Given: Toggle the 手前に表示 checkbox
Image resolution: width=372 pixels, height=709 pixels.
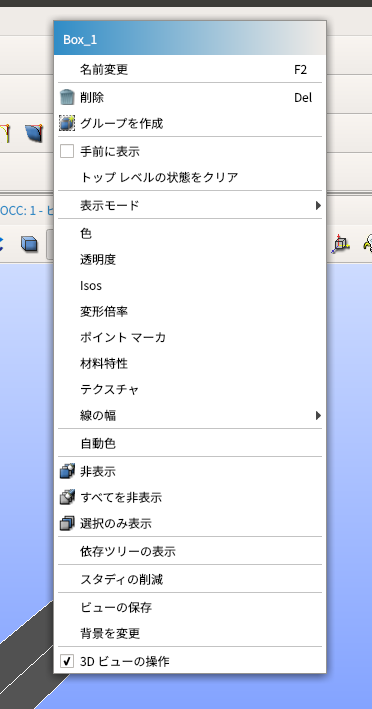Looking at the screenshot, I should pos(67,151).
